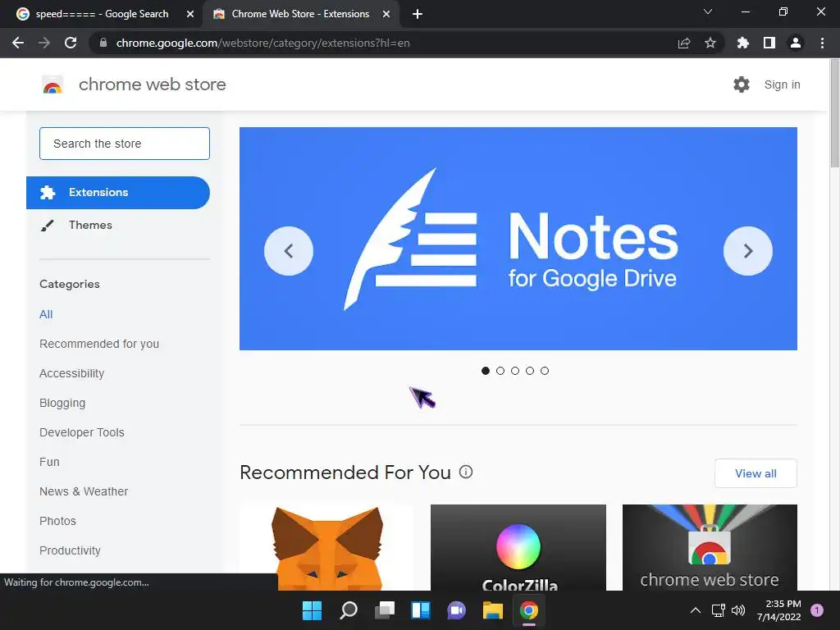This screenshot has height=630, width=840.
Task: Click the Chrome taskbar icon
Action: 529,610
